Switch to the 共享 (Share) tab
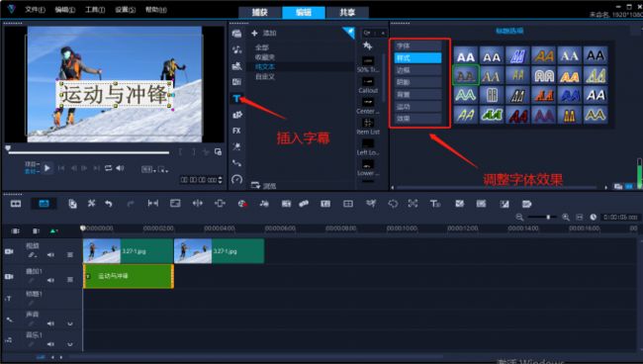 (x=347, y=12)
